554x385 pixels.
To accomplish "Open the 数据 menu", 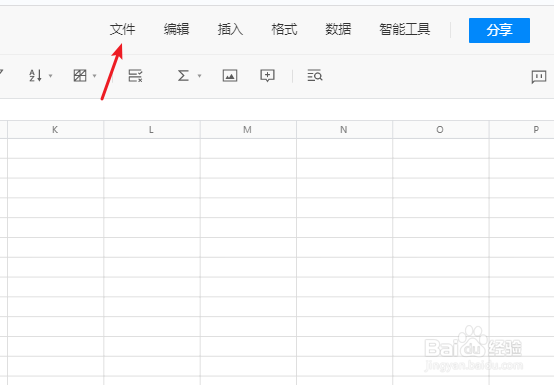I will [338, 29].
